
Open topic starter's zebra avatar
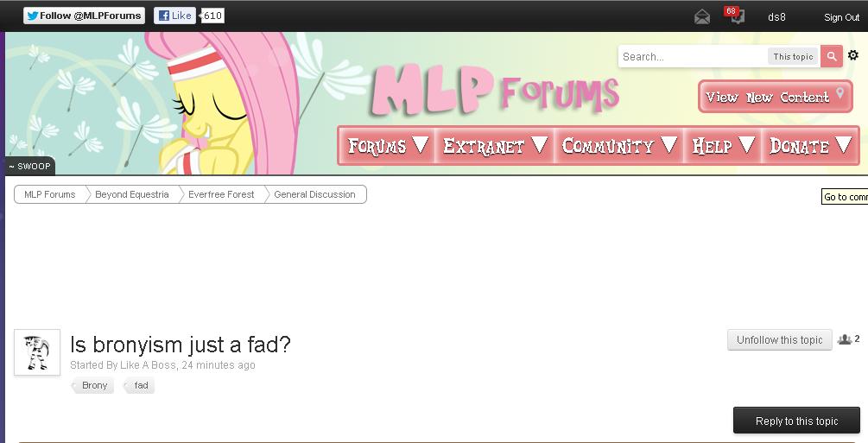(37, 352)
